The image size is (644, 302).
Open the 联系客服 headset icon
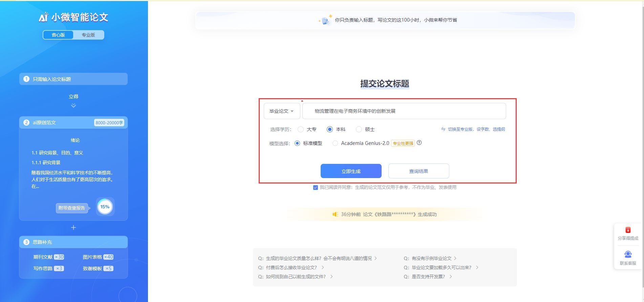pyautogui.click(x=628, y=254)
